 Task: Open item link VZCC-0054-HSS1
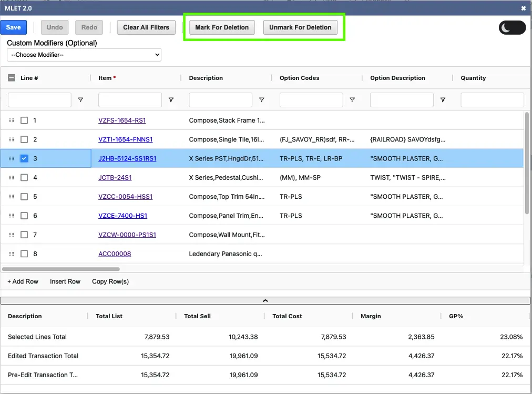tap(126, 197)
